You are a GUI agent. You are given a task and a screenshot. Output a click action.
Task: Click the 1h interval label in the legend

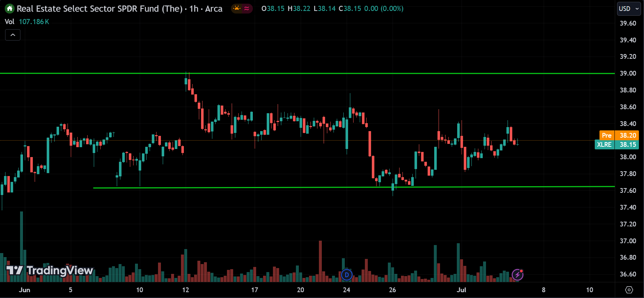coord(194,9)
